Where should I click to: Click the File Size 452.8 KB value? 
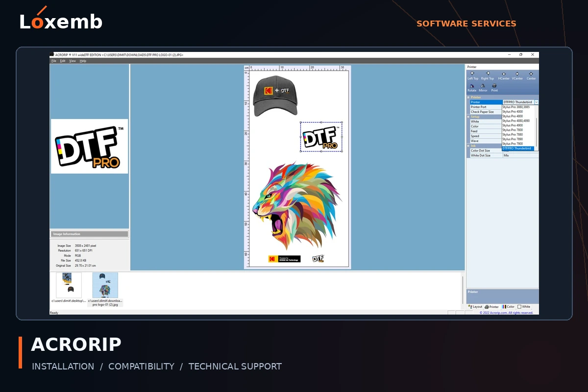(x=81, y=261)
